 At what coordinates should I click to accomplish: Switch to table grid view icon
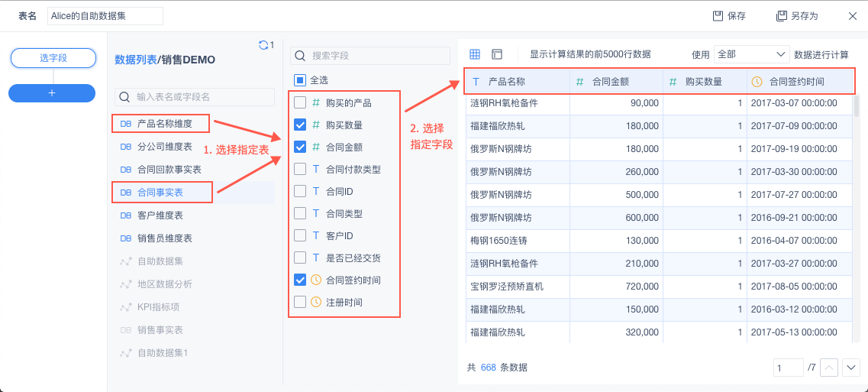tap(475, 54)
